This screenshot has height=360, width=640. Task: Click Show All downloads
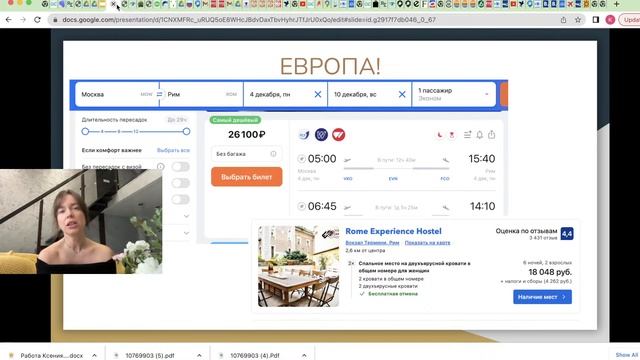[x=627, y=355]
